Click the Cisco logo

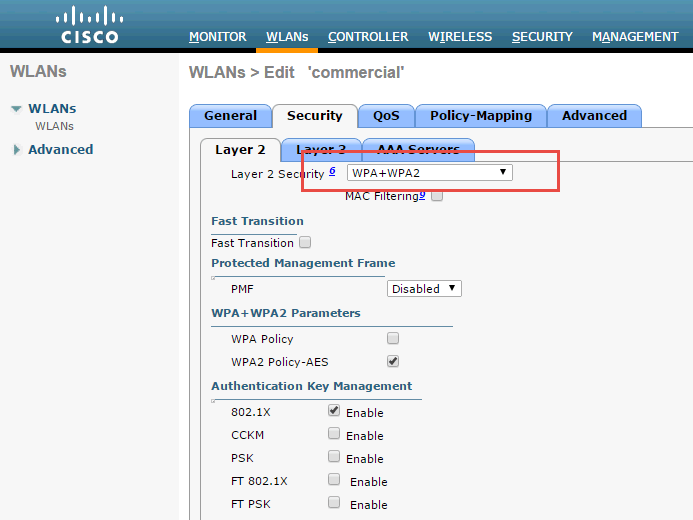click(89, 25)
